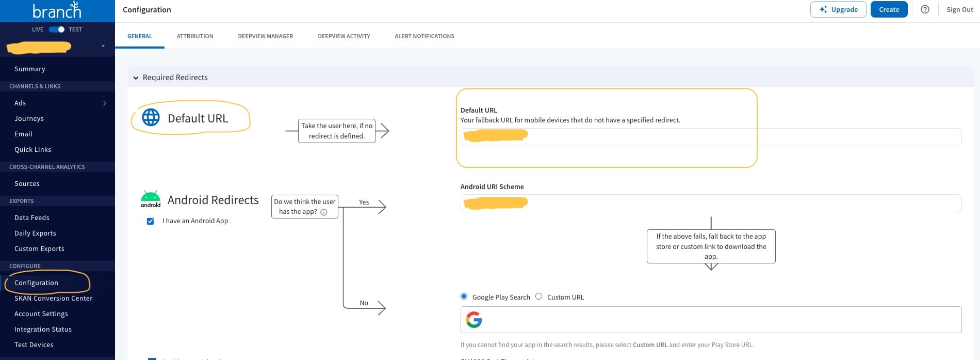Toggle the Live/Test environment switch
The width and height of the screenshot is (980, 360).
(x=56, y=29)
